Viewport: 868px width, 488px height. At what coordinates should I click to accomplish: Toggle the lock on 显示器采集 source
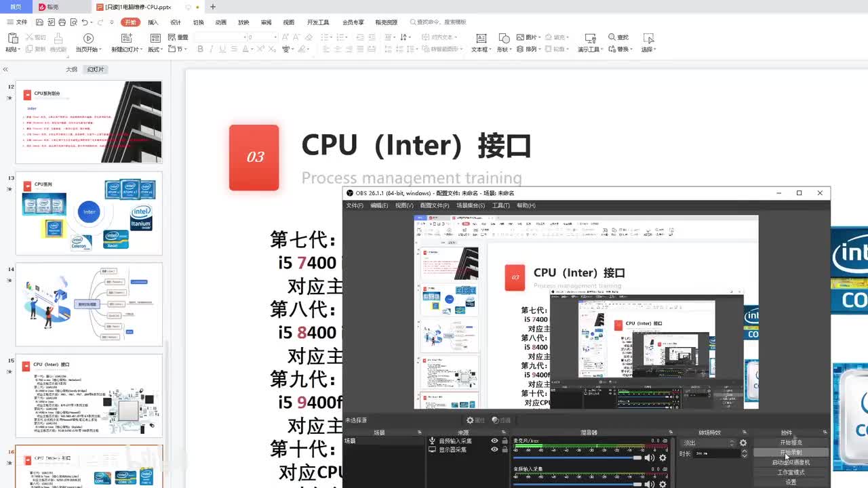(504, 449)
